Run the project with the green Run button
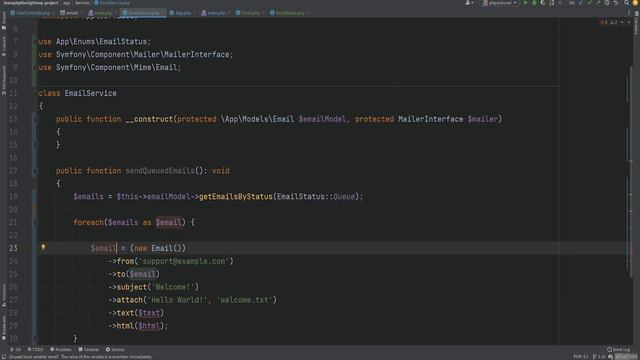Screen dimensions: 640x360 (x=525, y=3)
